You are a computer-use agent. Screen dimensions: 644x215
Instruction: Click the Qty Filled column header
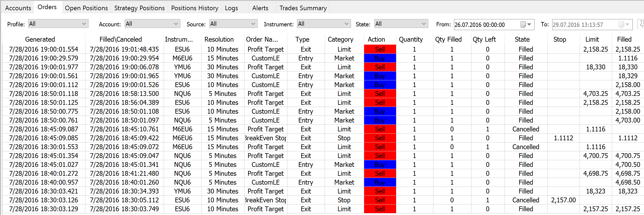tap(448, 40)
